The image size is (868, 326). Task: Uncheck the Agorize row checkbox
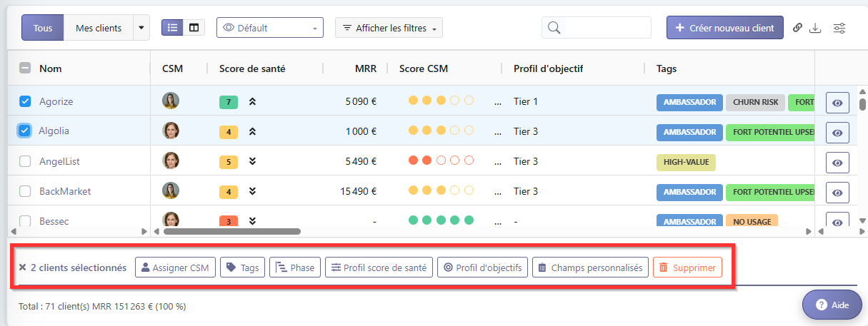(x=25, y=101)
